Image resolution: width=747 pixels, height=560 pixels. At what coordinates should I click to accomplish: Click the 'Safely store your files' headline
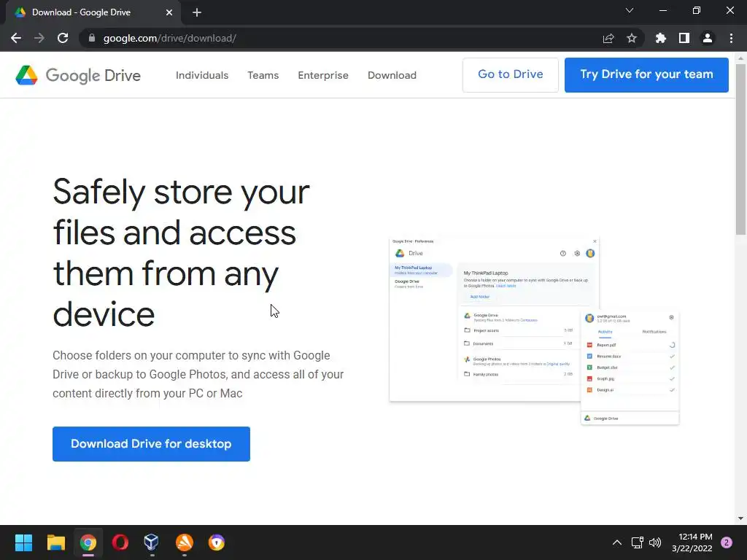pyautogui.click(x=182, y=253)
